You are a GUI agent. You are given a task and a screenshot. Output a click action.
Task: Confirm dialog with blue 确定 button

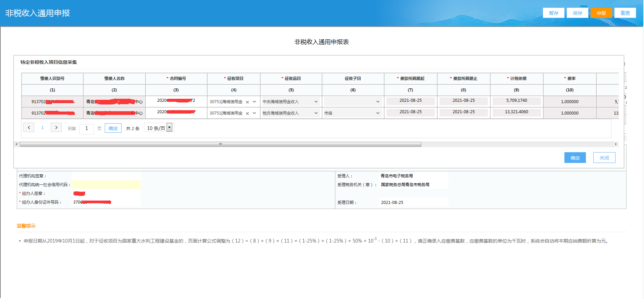coord(575,158)
